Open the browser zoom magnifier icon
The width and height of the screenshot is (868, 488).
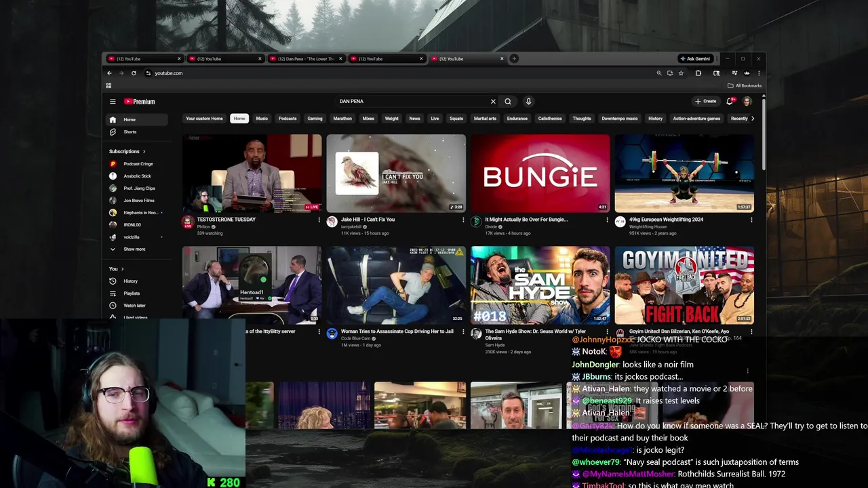pyautogui.click(x=658, y=73)
